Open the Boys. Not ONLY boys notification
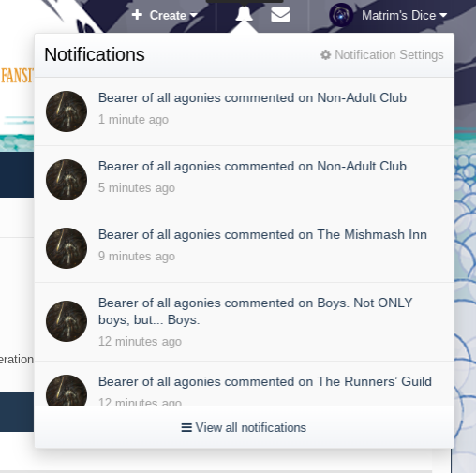This screenshot has width=476, height=473. pyautogui.click(x=245, y=322)
